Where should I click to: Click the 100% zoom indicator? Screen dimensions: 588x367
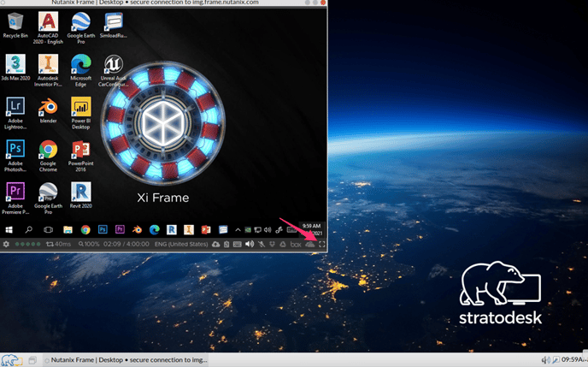point(89,244)
